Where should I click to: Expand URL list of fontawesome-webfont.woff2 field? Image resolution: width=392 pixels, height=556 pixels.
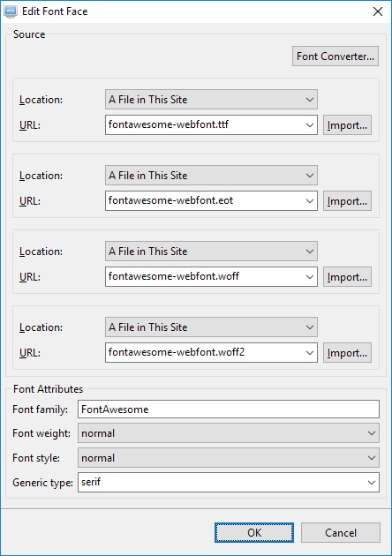tap(309, 353)
